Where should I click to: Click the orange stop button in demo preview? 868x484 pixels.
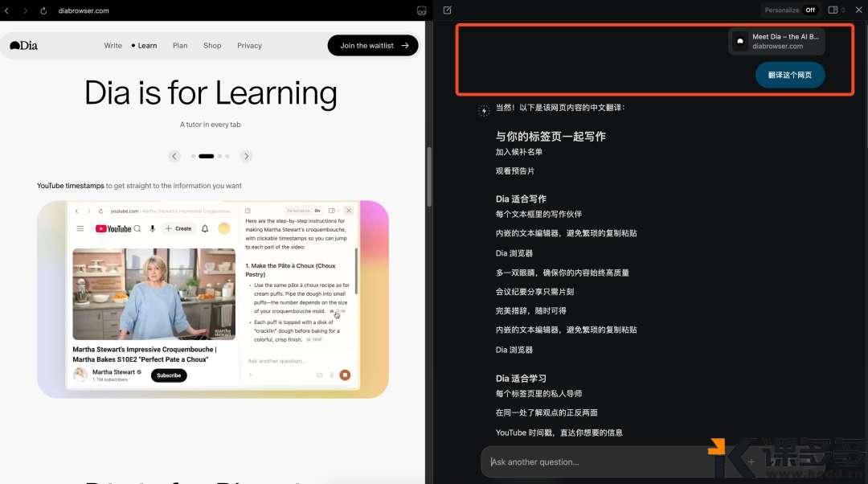345,375
